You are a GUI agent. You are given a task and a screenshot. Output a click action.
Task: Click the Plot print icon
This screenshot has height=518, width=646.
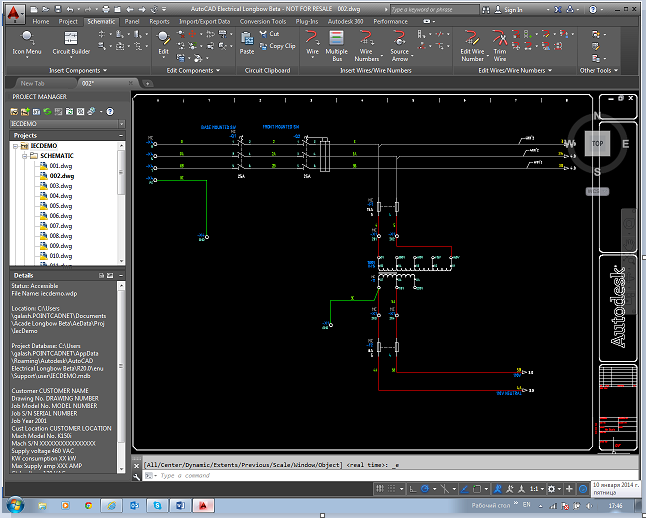[x=106, y=9]
